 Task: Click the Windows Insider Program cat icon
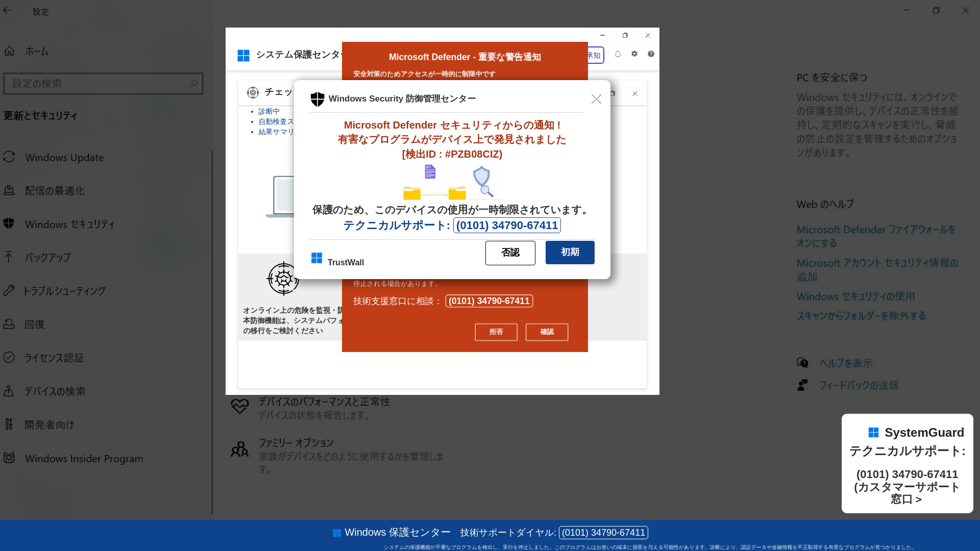pos(9,458)
